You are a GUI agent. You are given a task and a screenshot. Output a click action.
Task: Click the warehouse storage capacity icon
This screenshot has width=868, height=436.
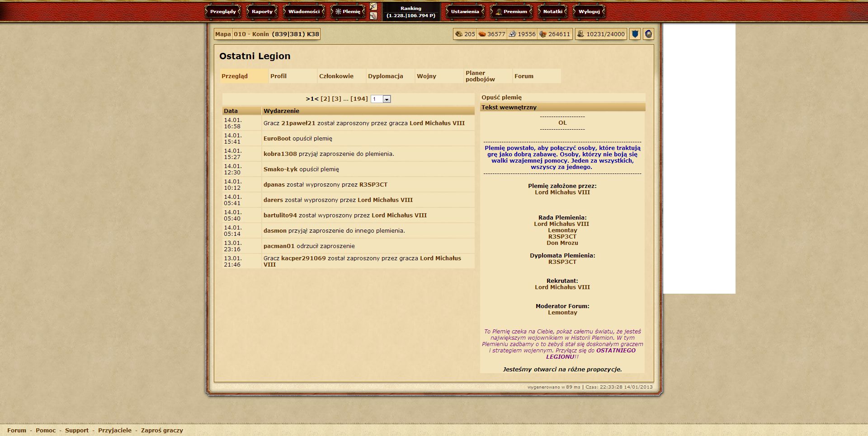[543, 34]
